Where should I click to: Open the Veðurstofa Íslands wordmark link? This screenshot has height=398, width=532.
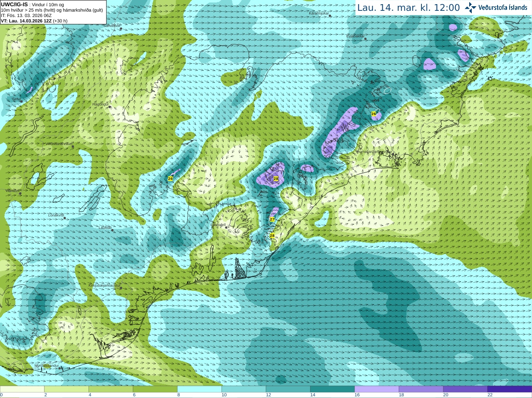tap(503, 7)
